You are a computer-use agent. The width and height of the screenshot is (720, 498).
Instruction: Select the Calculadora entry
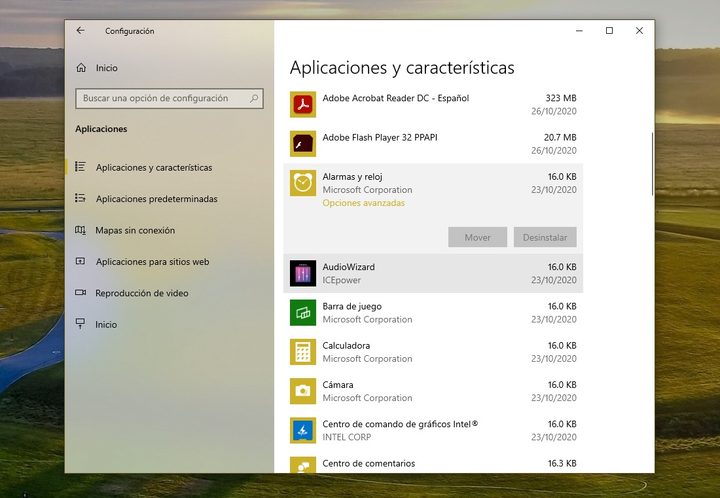tap(433, 352)
